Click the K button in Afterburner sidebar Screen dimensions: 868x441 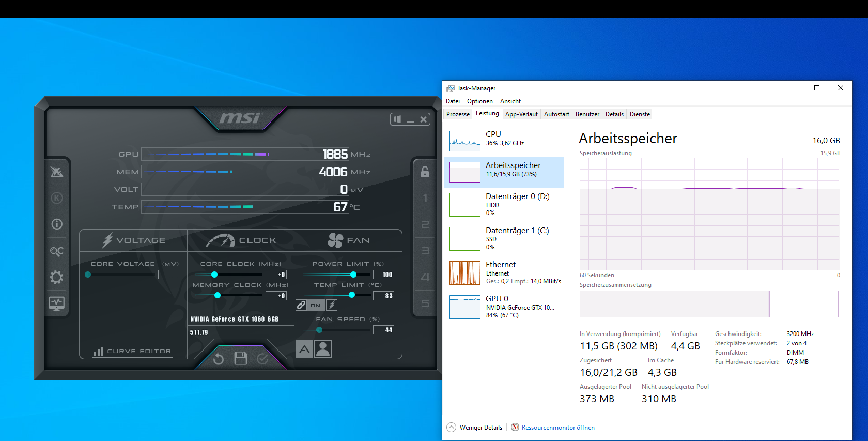coord(57,198)
